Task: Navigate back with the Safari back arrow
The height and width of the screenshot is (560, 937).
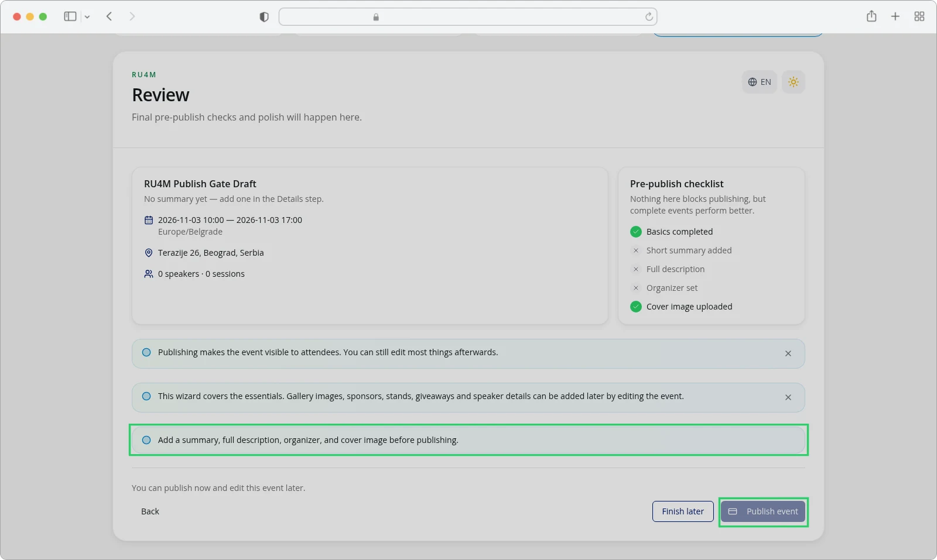Action: click(x=109, y=16)
